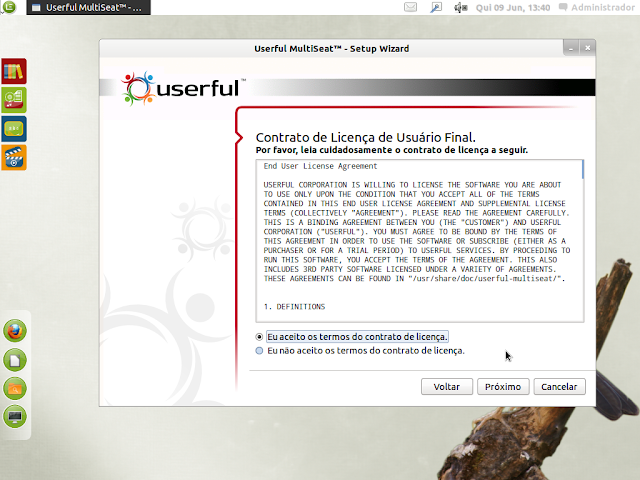
Task: Click the userful logo in banner
Action: (x=182, y=88)
